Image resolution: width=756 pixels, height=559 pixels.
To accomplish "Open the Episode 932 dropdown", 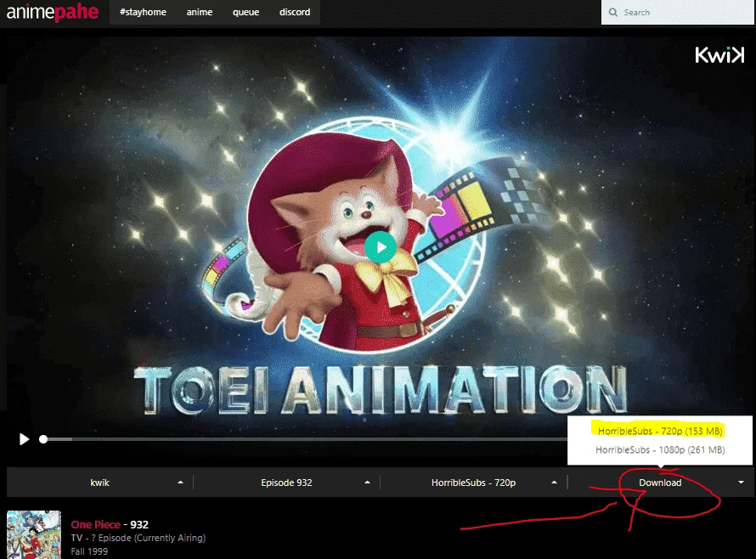I will point(286,483).
